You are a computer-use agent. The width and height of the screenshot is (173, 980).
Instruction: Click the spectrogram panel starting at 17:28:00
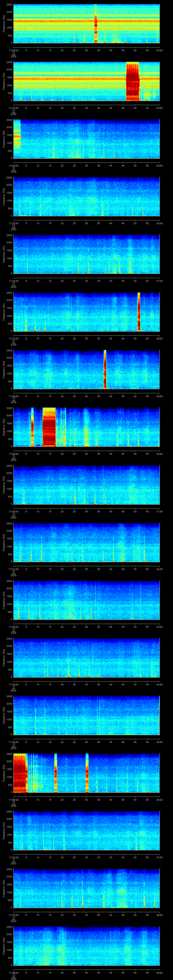pos(86,369)
